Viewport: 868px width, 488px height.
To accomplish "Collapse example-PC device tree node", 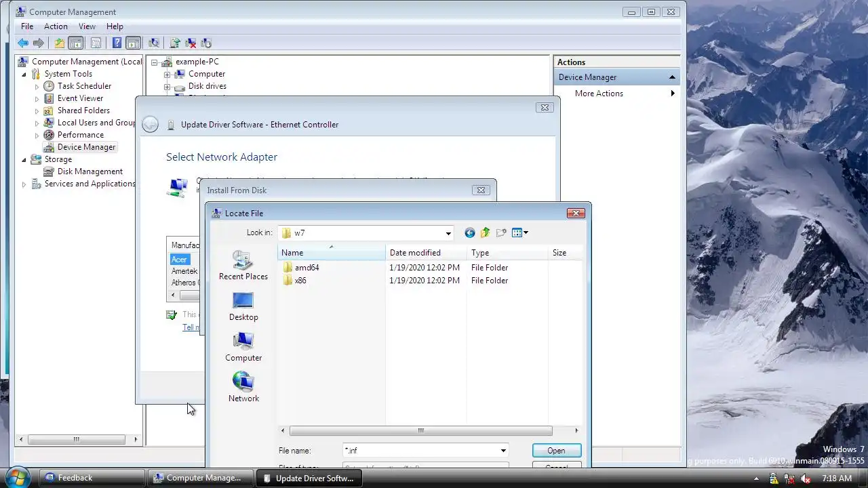I will pos(154,62).
